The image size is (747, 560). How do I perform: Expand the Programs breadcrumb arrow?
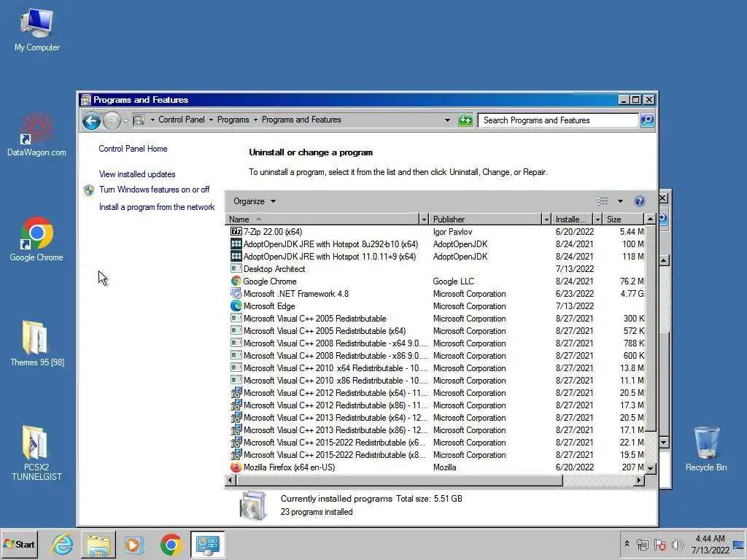[x=255, y=120]
